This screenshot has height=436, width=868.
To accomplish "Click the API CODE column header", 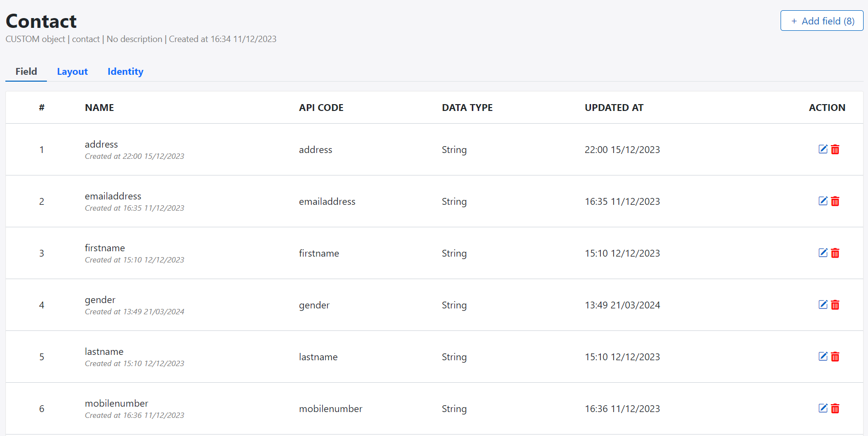I will [x=321, y=108].
